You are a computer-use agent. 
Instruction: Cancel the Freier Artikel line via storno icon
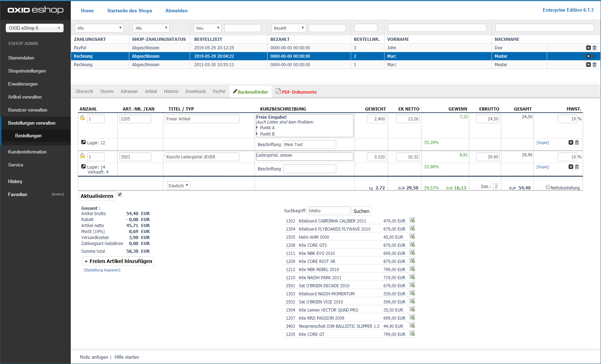(571, 143)
